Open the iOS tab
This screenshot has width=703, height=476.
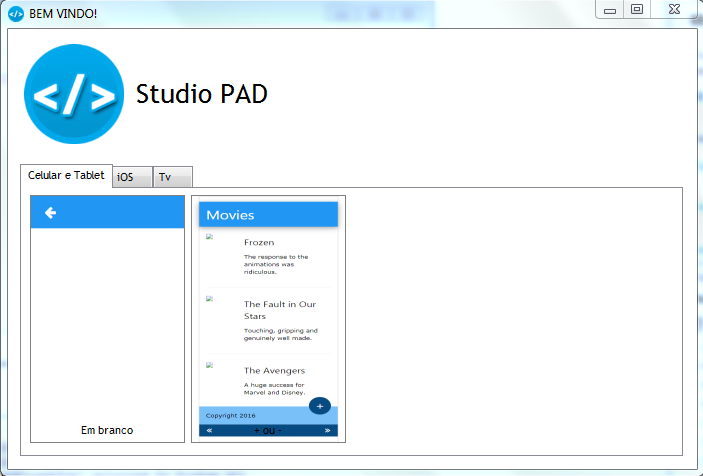(132, 177)
